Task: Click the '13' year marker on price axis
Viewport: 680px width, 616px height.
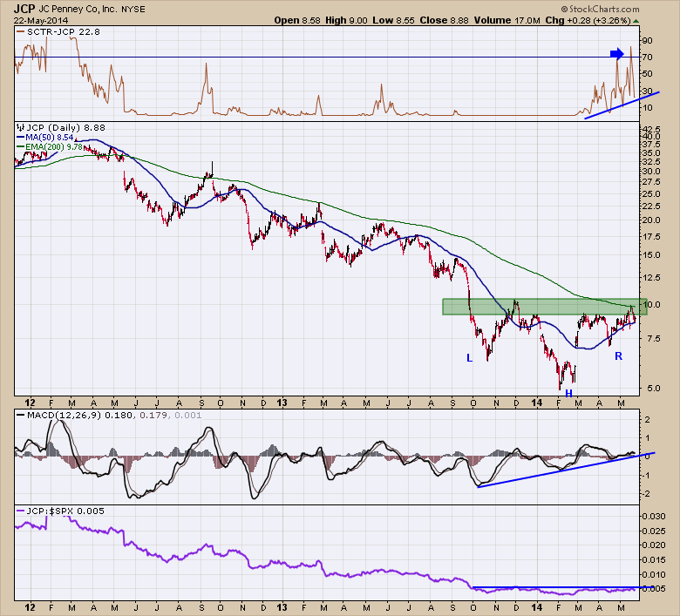Action: coord(282,403)
